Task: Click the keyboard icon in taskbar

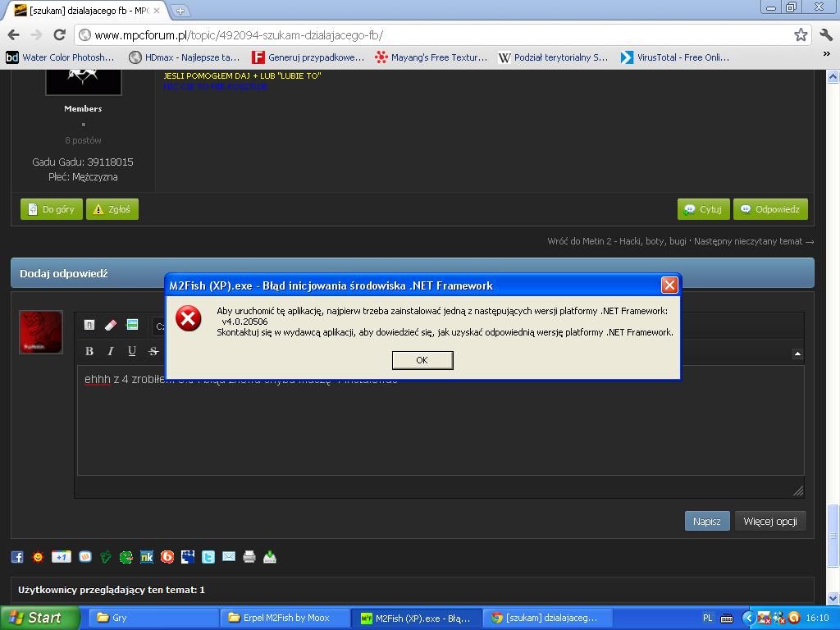Action: pos(727,619)
